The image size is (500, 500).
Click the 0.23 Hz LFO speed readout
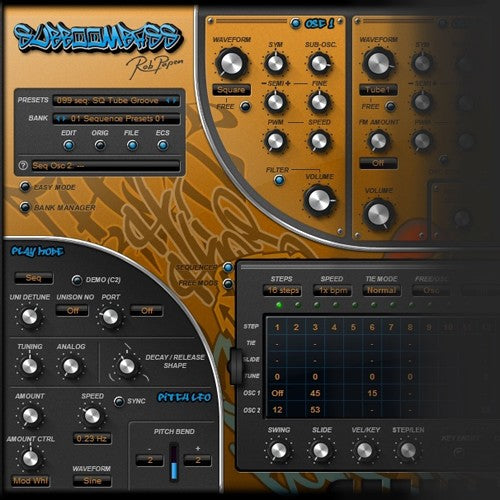[92, 438]
